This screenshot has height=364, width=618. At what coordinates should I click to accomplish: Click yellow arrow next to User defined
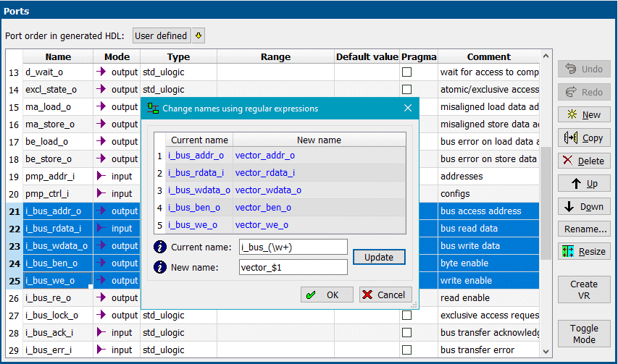(x=199, y=35)
